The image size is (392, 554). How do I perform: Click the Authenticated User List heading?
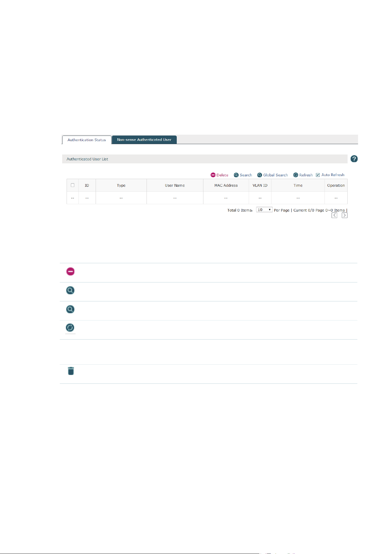pos(87,159)
